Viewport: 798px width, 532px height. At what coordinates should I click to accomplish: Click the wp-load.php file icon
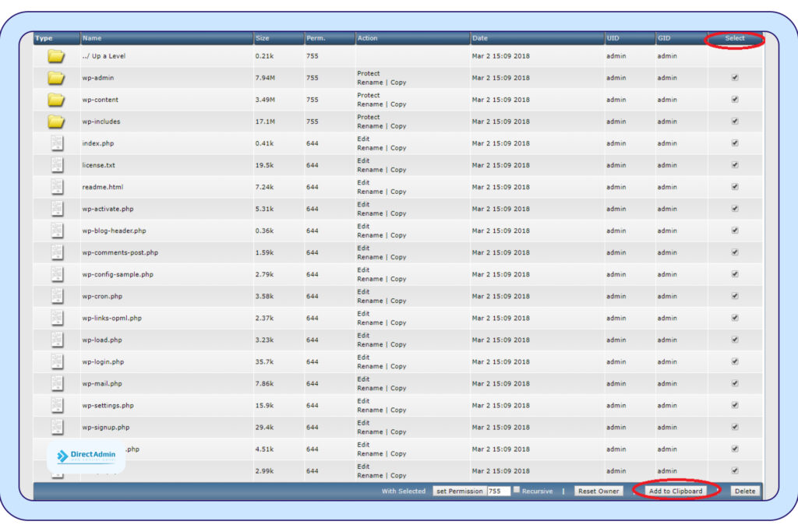[x=57, y=340]
